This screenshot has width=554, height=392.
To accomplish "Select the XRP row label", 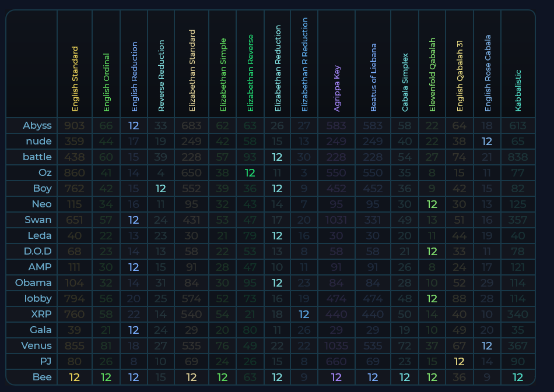I will pos(40,314).
